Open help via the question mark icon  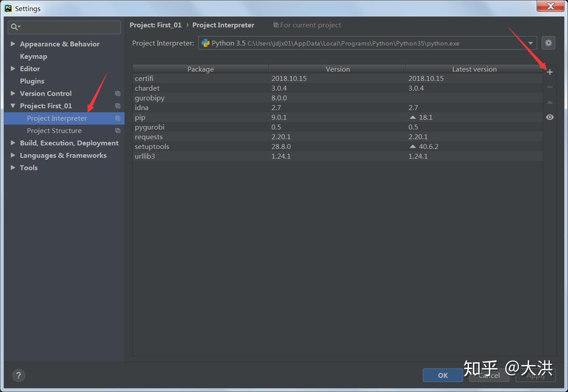[18, 375]
